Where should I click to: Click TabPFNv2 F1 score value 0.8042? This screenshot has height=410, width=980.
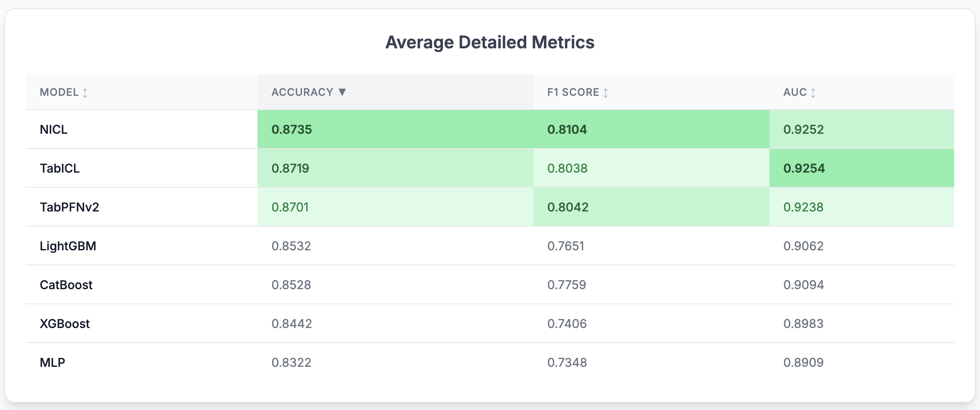(x=568, y=207)
